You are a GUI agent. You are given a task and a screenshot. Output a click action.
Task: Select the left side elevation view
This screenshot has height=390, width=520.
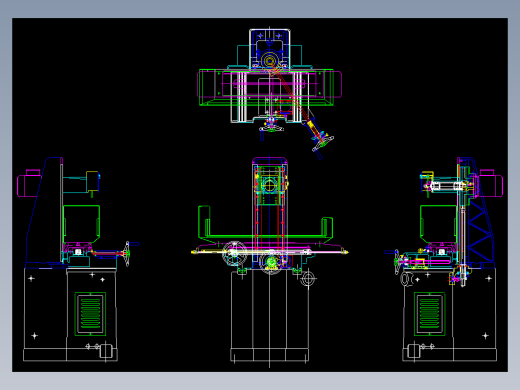[78, 259]
